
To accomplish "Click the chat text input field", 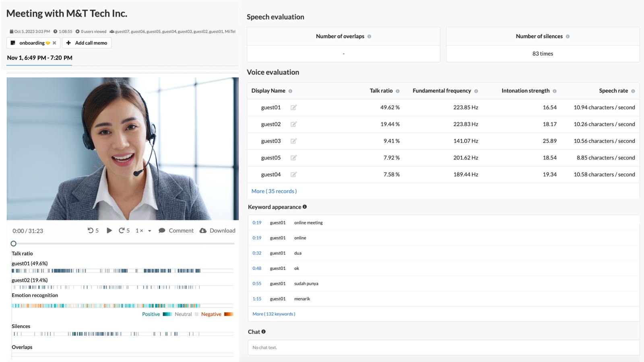I will pos(443,347).
